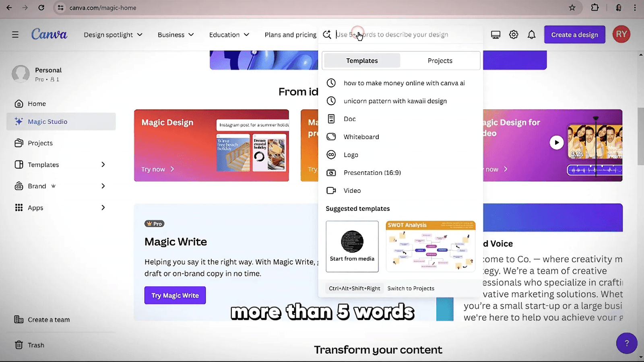
Task: Open Magic Studio in sidebar
Action: tap(61, 121)
